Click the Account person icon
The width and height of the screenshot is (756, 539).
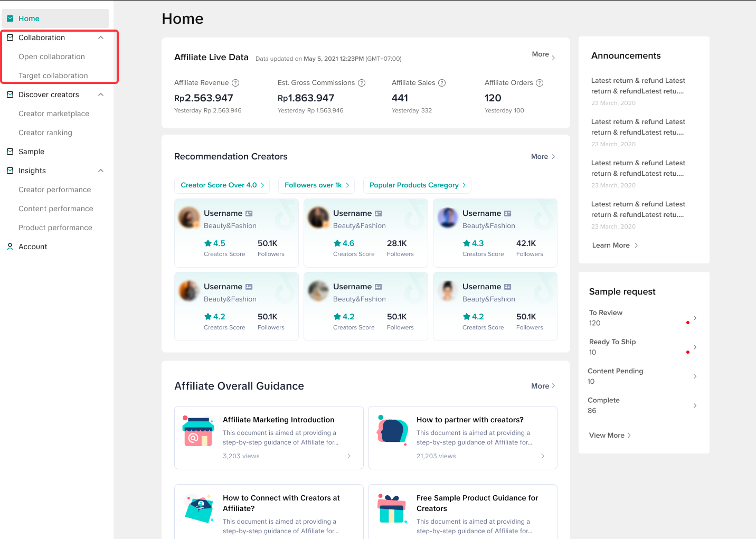point(10,247)
